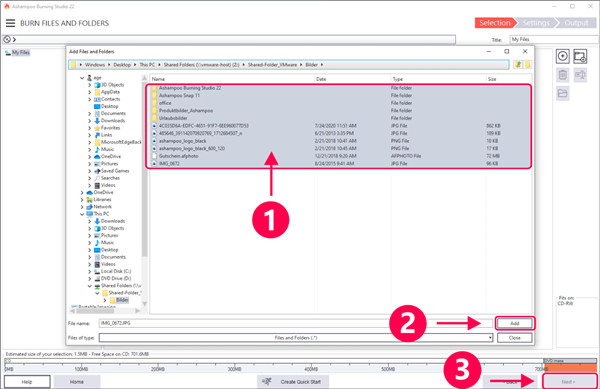Image resolution: width=600 pixels, height=389 pixels.
Task: Click the trash delete icon
Action: [562, 75]
